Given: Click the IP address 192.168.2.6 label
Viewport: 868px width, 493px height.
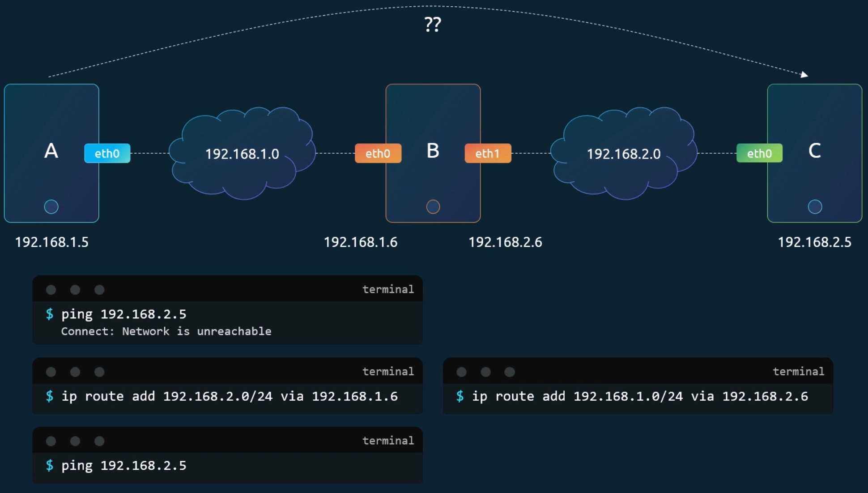Looking at the screenshot, I should click(x=505, y=242).
